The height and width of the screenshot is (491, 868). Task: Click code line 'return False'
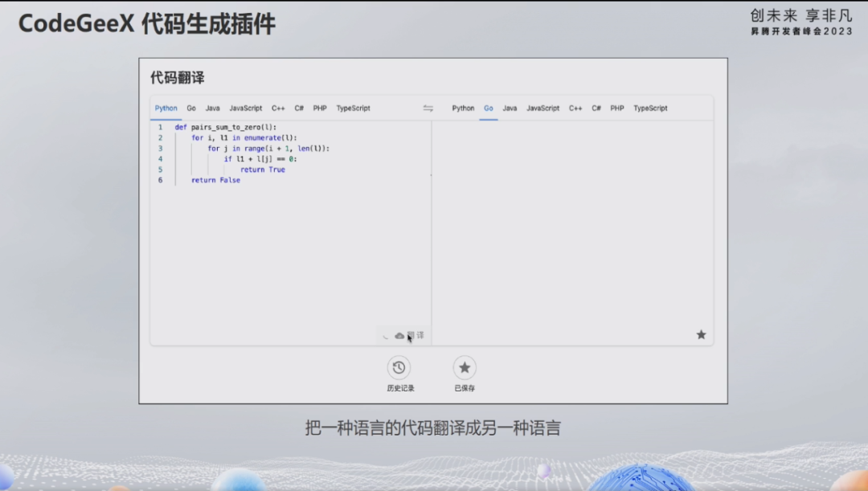pyautogui.click(x=216, y=180)
